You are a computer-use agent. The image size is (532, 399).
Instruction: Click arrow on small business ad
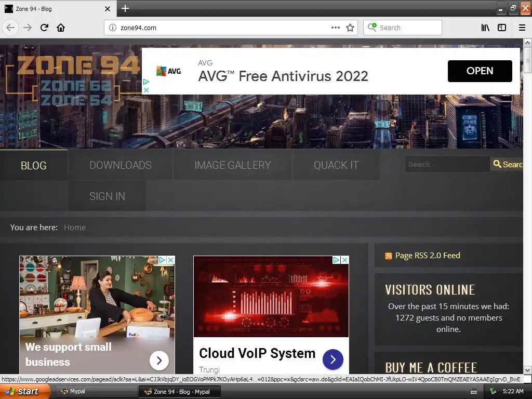coord(159,361)
